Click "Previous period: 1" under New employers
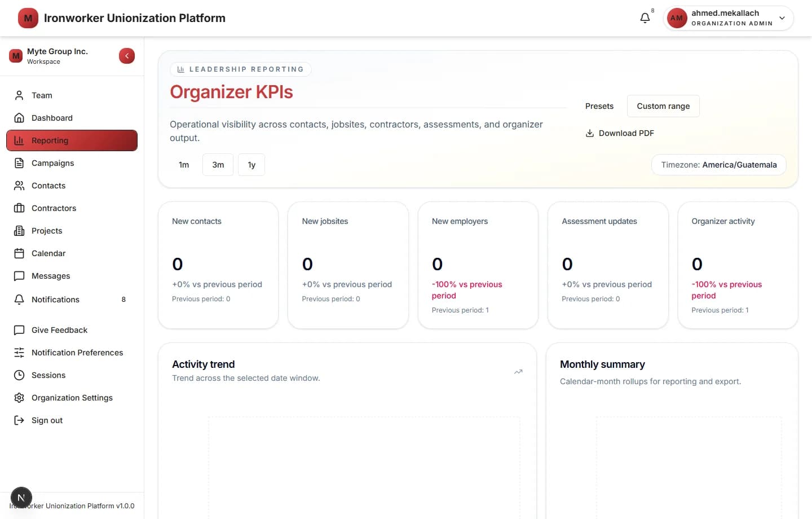 [x=460, y=310]
